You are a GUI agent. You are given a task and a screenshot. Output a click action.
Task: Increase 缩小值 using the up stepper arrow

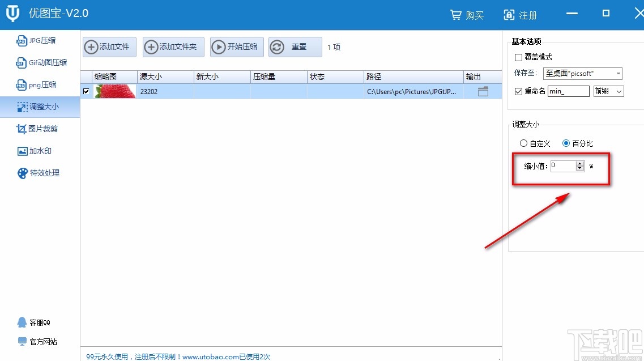pyautogui.click(x=580, y=164)
